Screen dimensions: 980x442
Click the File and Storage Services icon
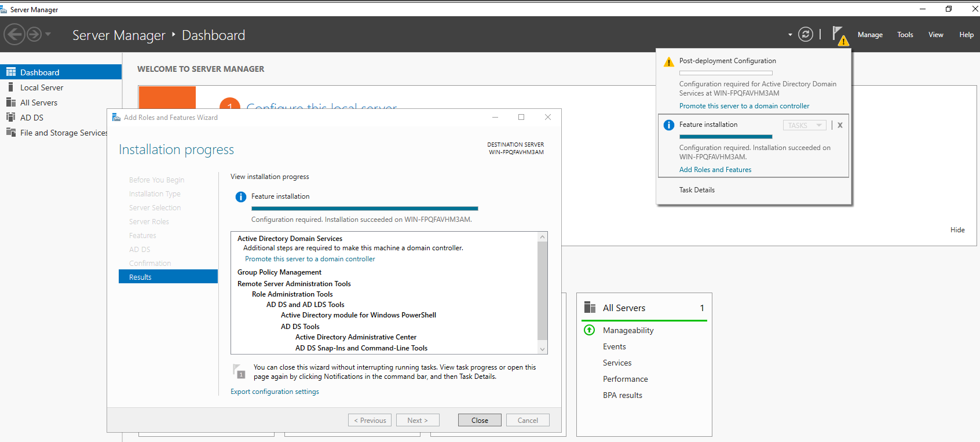(10, 132)
